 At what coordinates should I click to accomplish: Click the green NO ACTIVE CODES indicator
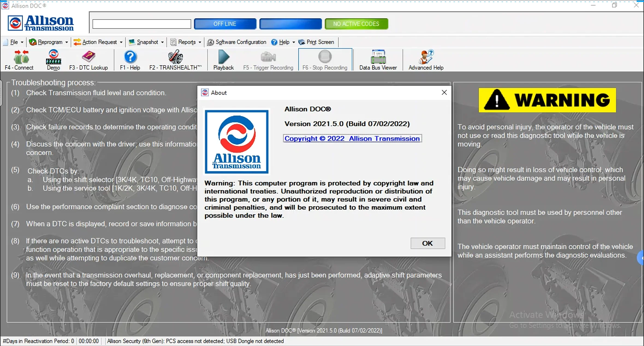356,24
